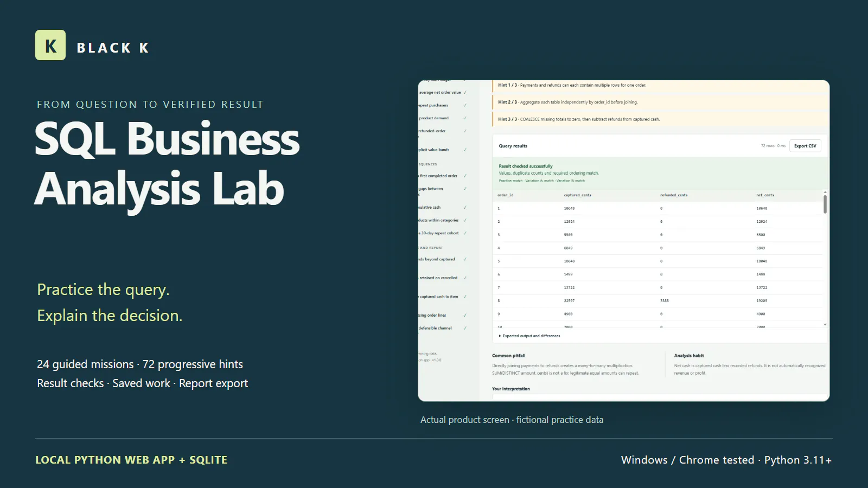Click the checkmark next to 'captured cash to item'

point(465,297)
